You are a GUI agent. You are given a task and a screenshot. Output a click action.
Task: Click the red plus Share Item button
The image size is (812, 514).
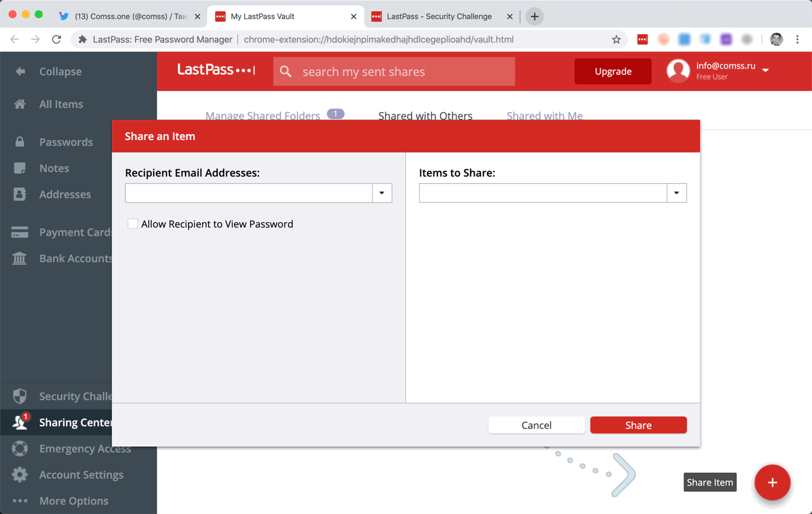point(772,483)
